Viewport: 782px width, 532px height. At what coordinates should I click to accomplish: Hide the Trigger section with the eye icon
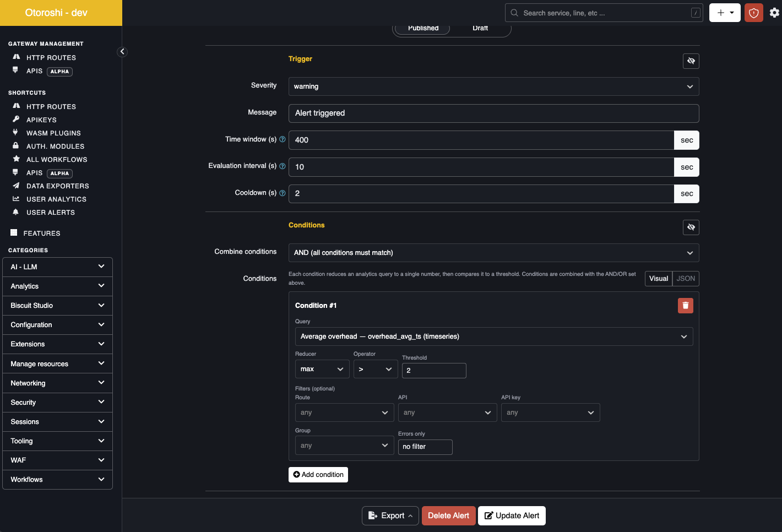click(691, 61)
